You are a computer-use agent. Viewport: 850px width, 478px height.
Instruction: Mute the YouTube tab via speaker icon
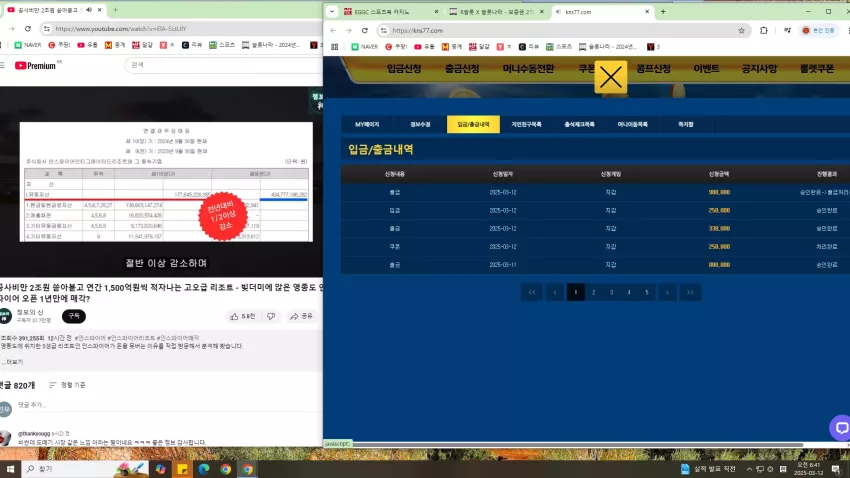tap(89, 10)
